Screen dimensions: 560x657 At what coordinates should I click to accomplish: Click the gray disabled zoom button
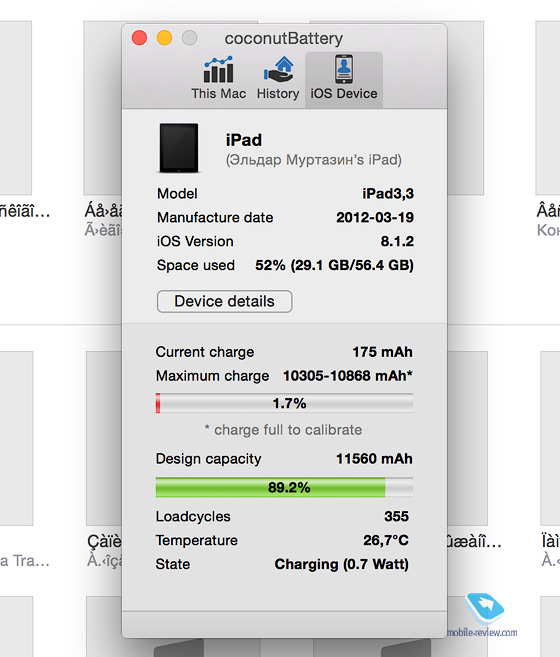click(x=189, y=38)
